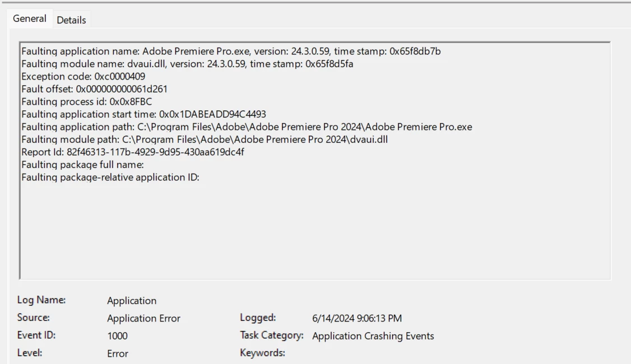Select the Report Id line
The height and width of the screenshot is (364, 631).
(x=133, y=152)
